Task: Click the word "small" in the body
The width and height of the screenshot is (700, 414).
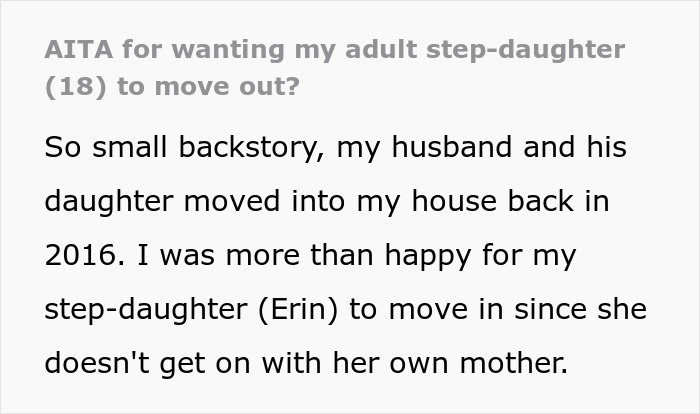Action: (124, 148)
